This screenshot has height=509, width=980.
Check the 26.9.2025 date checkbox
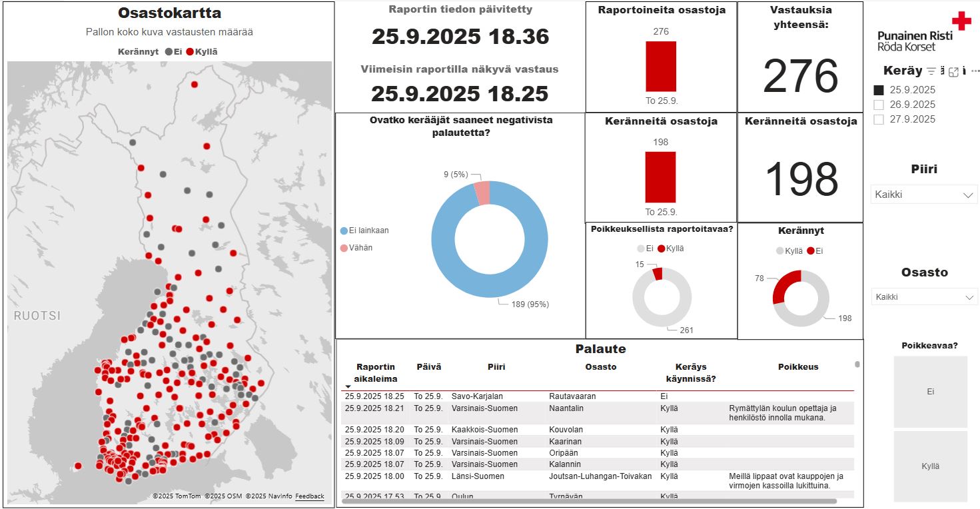click(879, 105)
